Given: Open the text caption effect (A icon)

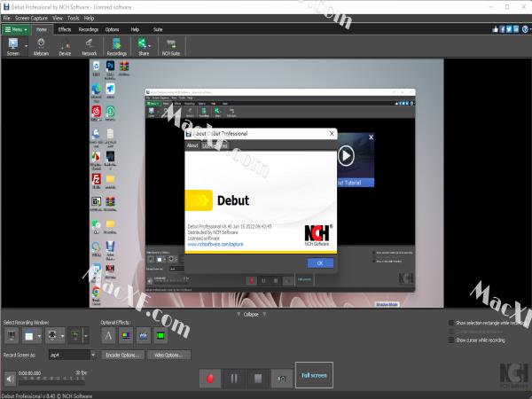Looking at the screenshot, I should [x=109, y=335].
